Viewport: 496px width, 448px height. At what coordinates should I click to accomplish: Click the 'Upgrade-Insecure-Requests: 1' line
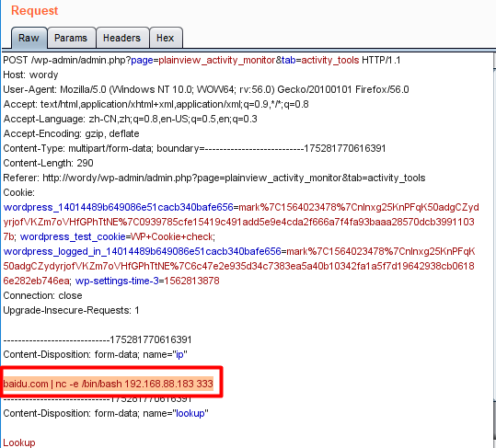[71, 310]
